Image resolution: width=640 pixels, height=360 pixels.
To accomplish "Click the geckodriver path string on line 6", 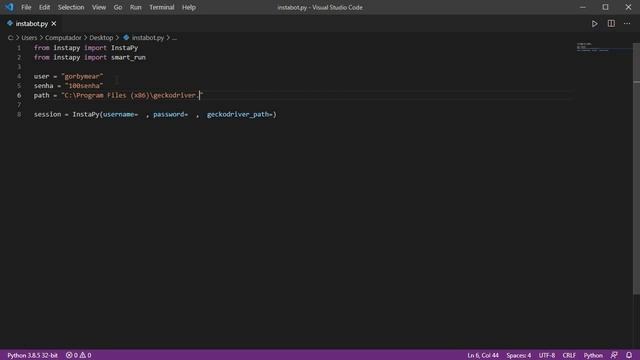I will (x=132, y=96).
